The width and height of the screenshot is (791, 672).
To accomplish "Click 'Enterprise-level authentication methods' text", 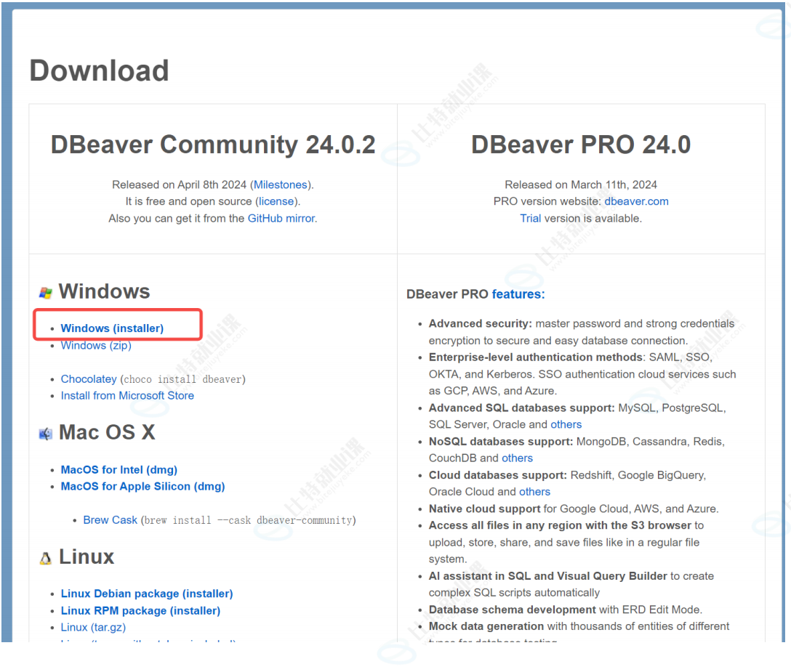I will point(536,357).
